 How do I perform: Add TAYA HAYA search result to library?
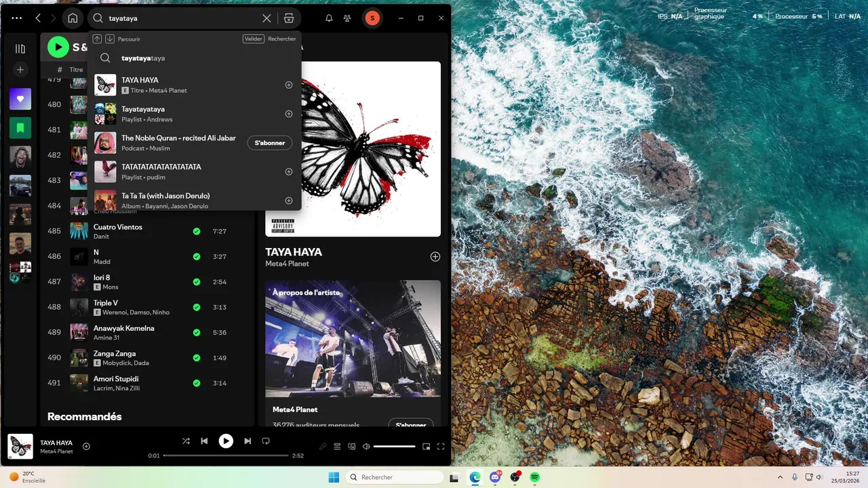tap(288, 85)
